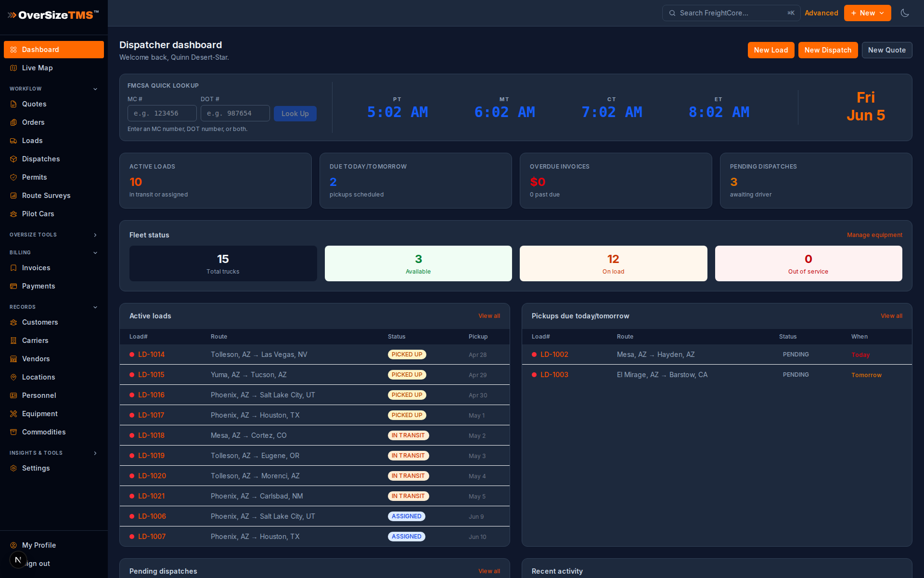
Task: Click the Dashboard sidebar icon
Action: click(x=13, y=50)
